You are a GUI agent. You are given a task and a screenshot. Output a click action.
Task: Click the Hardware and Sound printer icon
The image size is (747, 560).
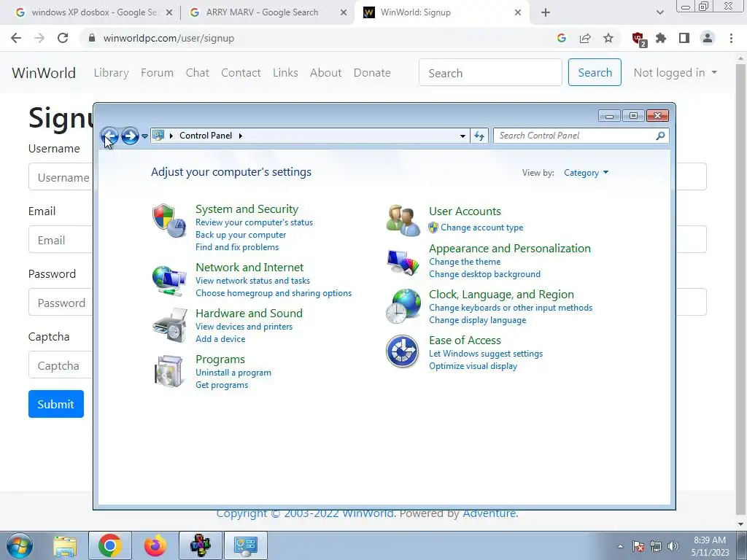(169, 325)
